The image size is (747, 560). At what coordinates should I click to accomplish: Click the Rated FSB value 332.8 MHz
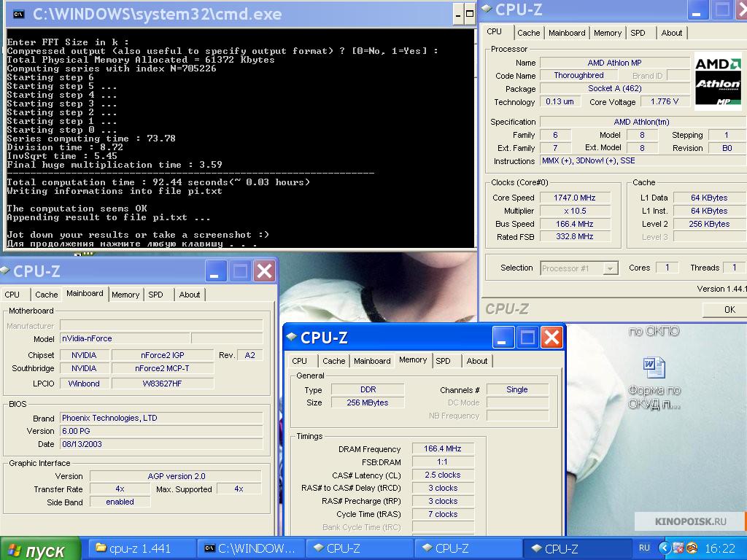(575, 237)
